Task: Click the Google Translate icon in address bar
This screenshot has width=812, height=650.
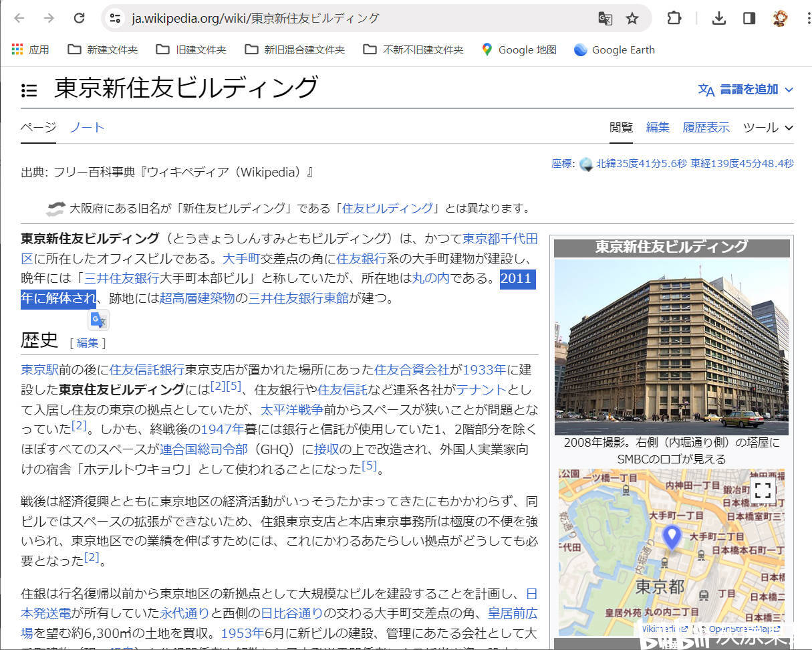Action: click(x=605, y=19)
